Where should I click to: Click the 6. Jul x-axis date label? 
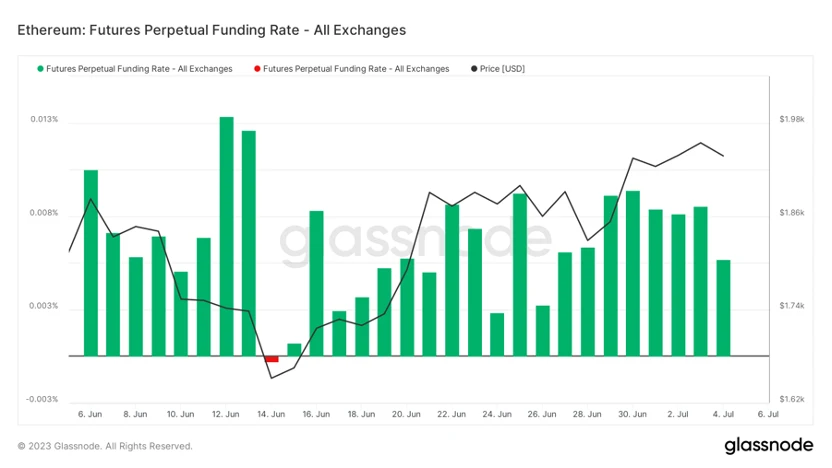click(768, 414)
